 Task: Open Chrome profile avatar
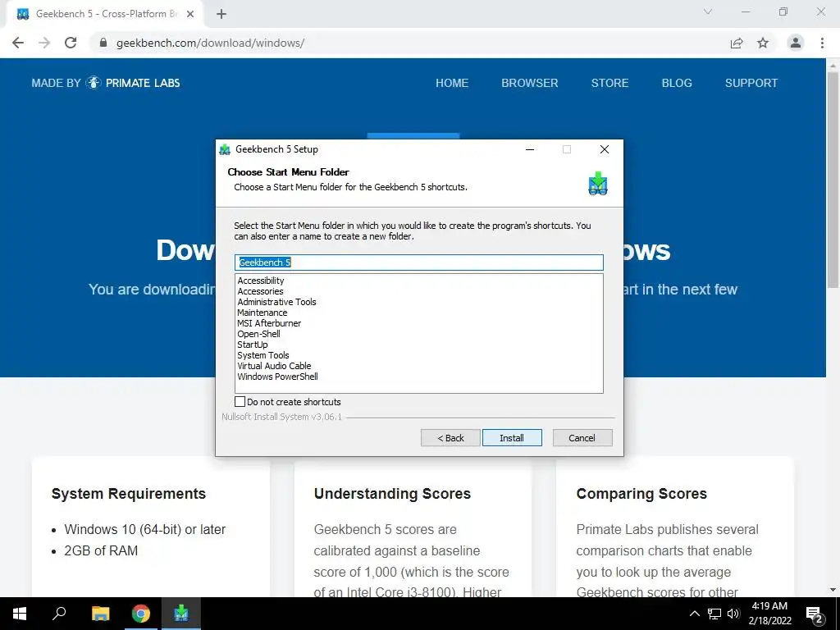(x=796, y=43)
